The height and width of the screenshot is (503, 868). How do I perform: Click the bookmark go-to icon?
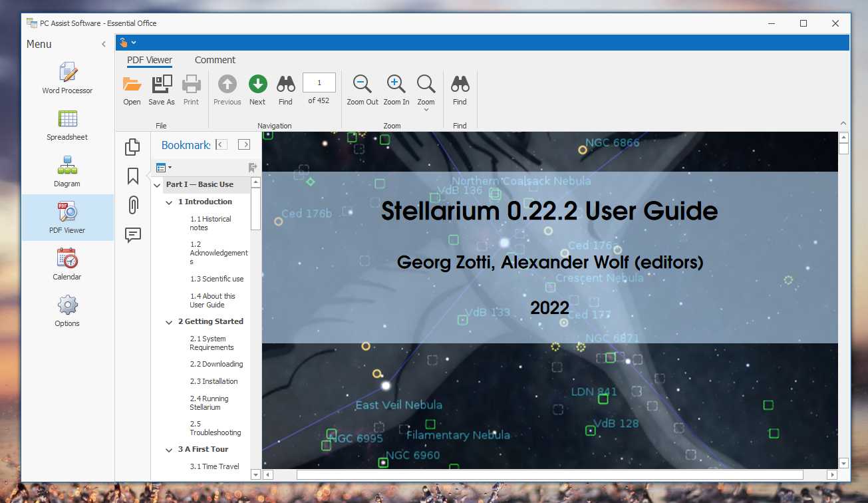click(x=253, y=168)
